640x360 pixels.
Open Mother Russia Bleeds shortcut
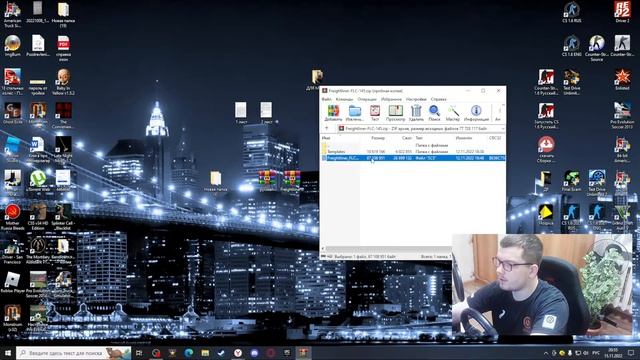click(12, 217)
